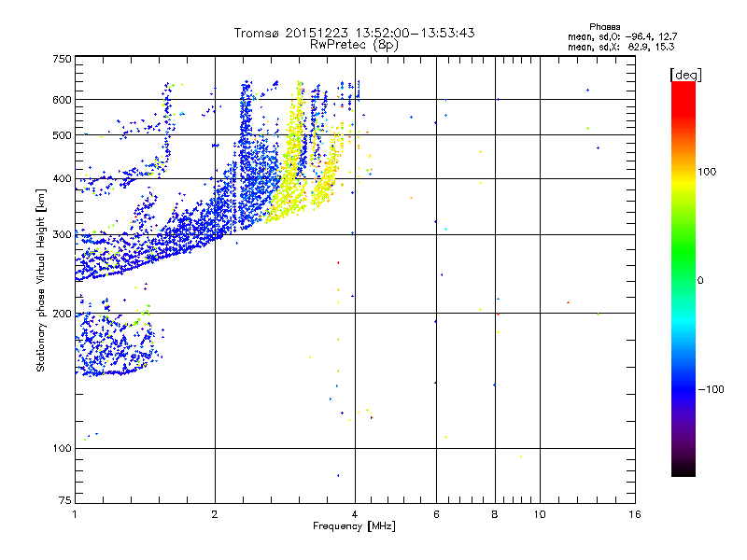Click the '-100' label on the colorbar
Screen dimensions: 747x560
(x=711, y=389)
